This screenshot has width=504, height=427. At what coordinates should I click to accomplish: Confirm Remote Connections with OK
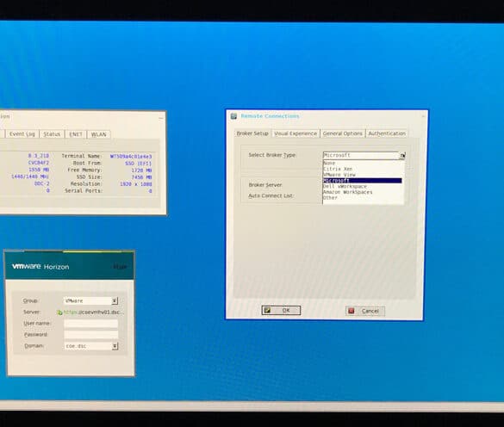pyautogui.click(x=281, y=311)
